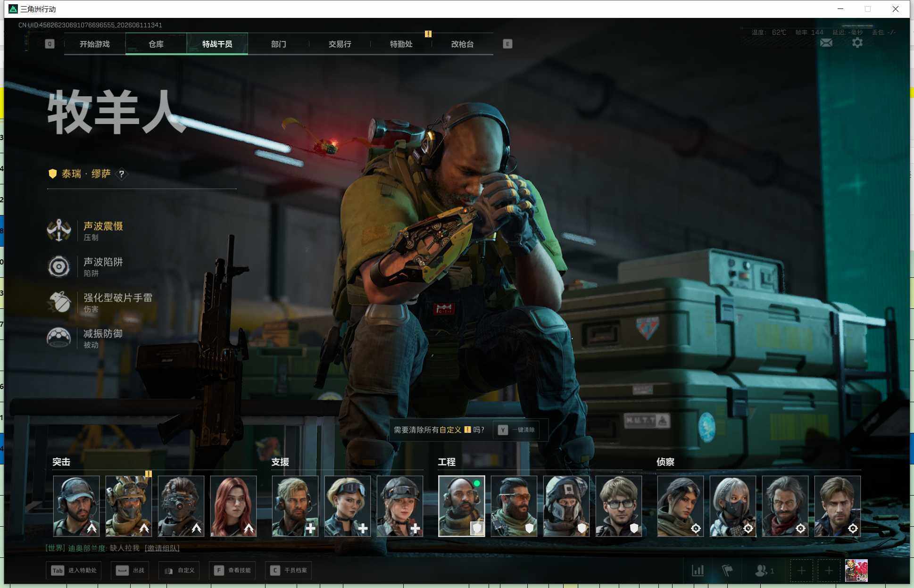Select the bald 工程 operator with green dot
The height and width of the screenshot is (588, 914).
tap(462, 506)
